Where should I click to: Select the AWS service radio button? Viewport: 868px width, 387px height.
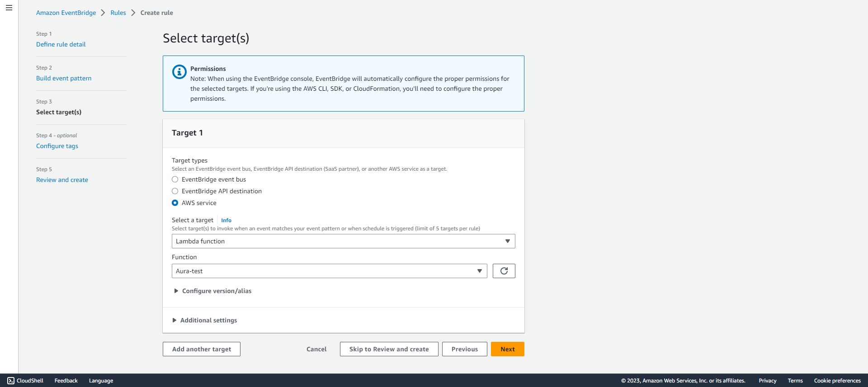click(175, 203)
